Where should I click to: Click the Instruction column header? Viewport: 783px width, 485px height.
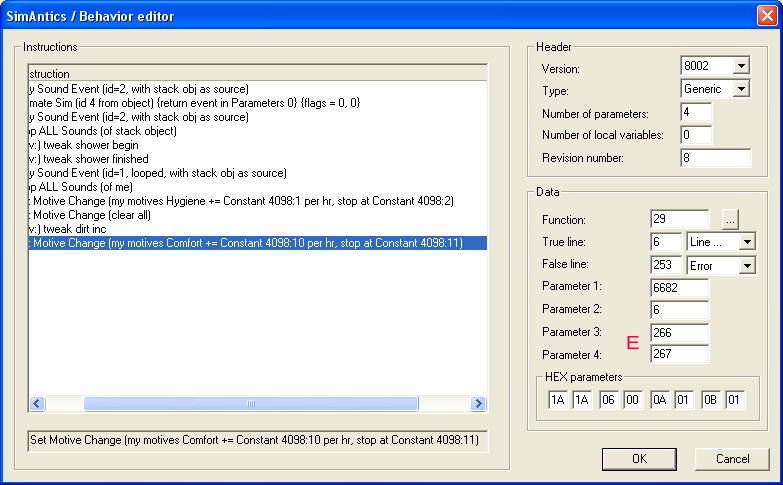click(258, 73)
